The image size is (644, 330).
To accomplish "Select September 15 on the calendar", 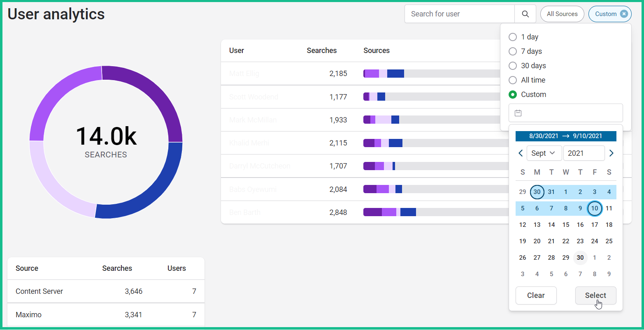I will pos(566,224).
